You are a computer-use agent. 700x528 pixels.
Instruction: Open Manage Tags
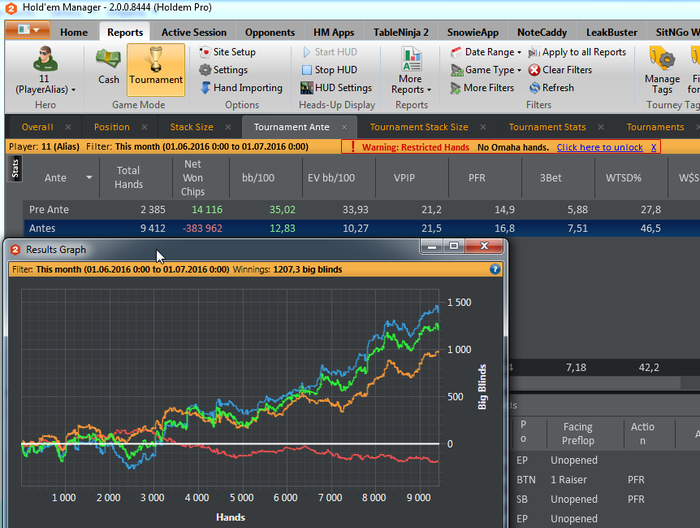[x=662, y=71]
